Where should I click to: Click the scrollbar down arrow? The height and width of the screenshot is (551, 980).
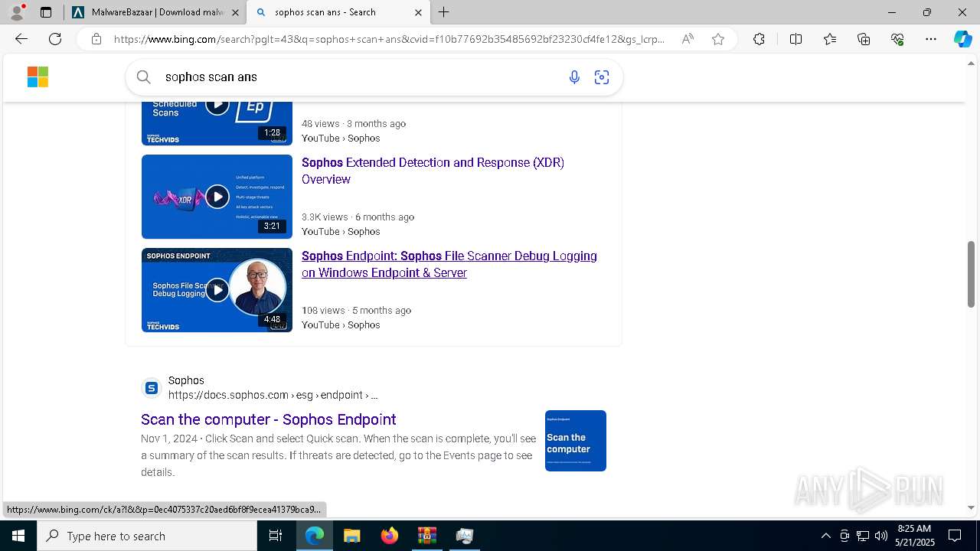(x=972, y=507)
